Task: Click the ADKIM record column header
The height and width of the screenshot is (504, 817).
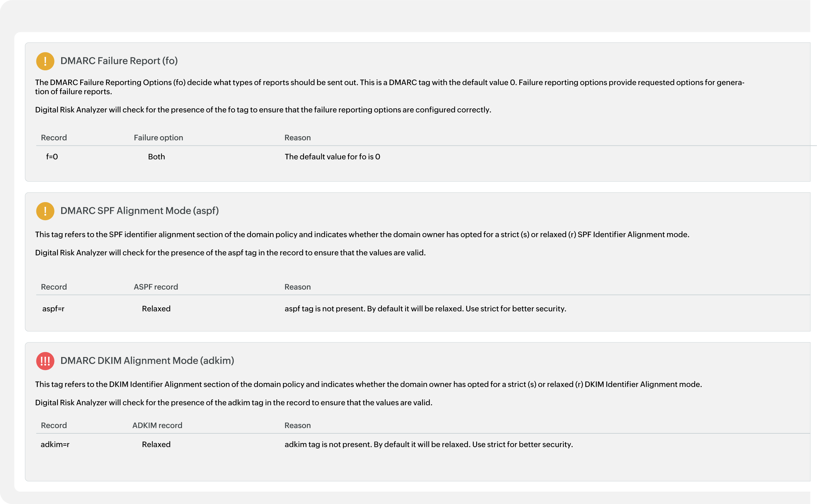Action: pyautogui.click(x=157, y=425)
